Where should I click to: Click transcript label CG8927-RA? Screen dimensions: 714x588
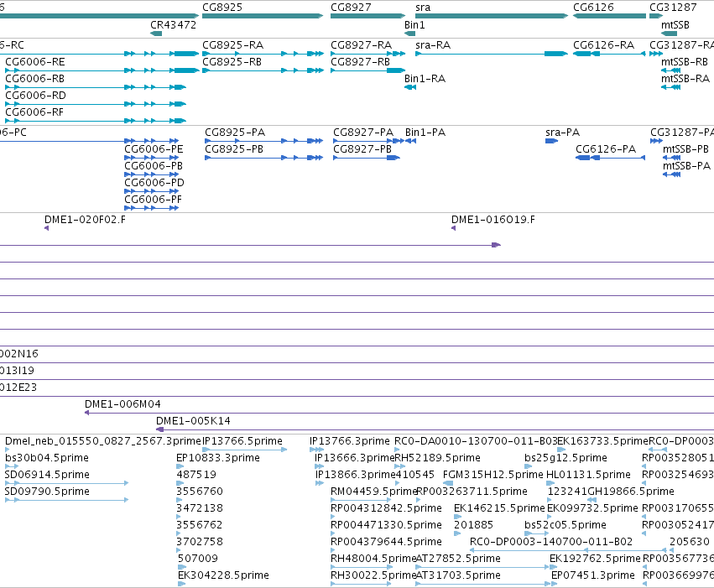click(x=361, y=45)
